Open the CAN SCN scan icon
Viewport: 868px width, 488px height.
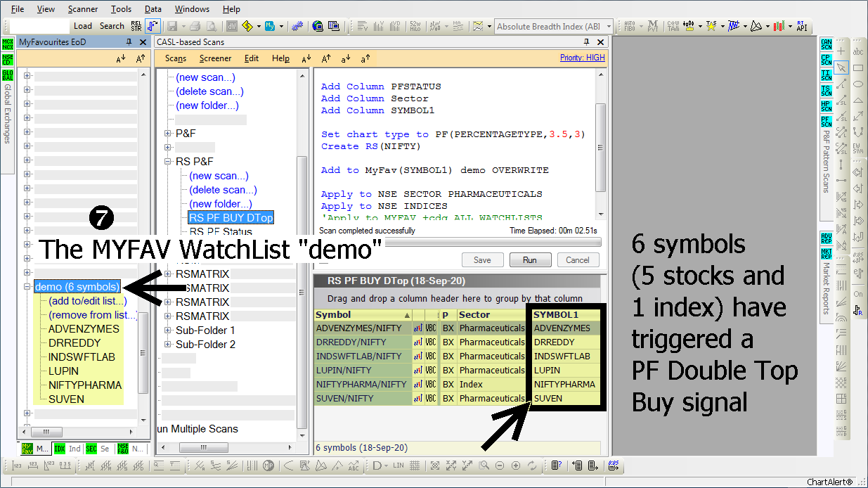(x=826, y=45)
